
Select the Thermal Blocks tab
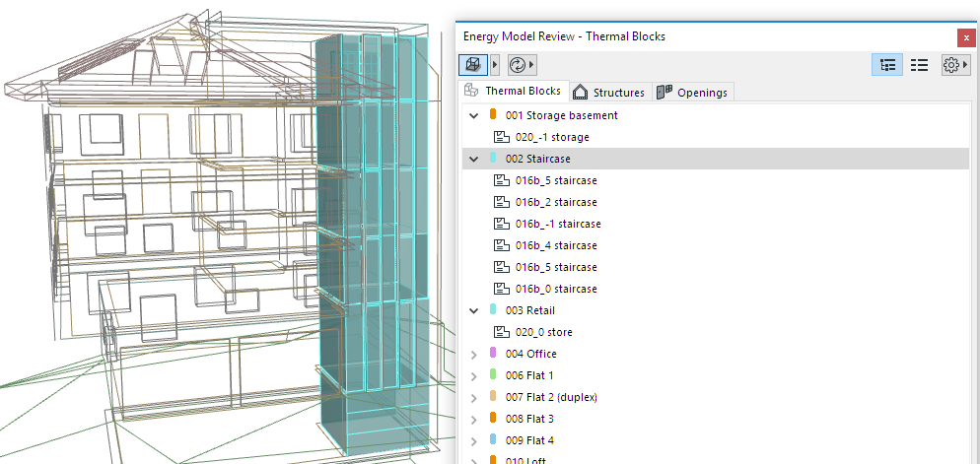[x=513, y=92]
